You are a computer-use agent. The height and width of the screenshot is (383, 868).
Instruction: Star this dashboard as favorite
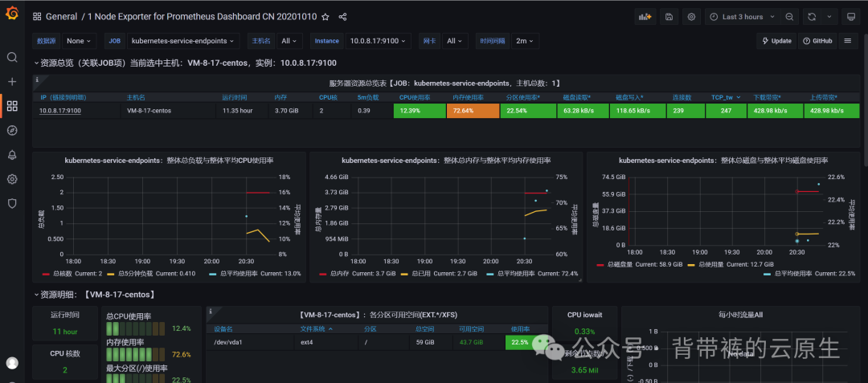click(x=325, y=17)
